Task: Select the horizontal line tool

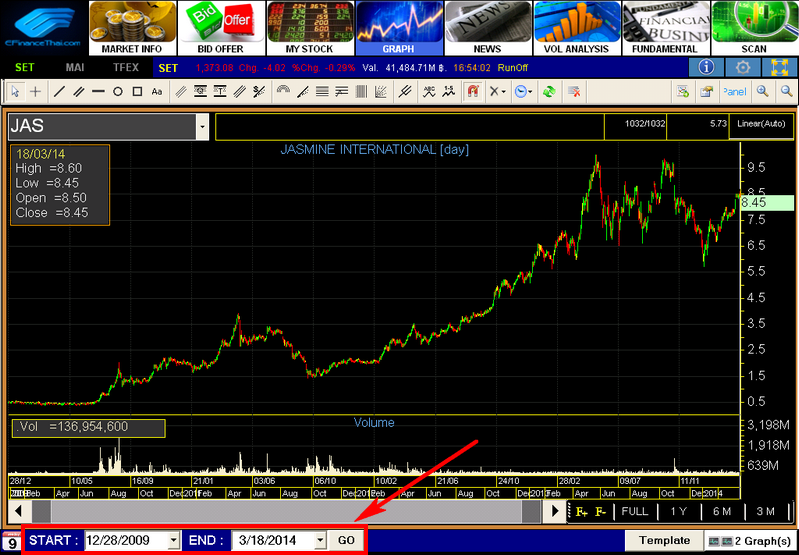Action: (98, 92)
